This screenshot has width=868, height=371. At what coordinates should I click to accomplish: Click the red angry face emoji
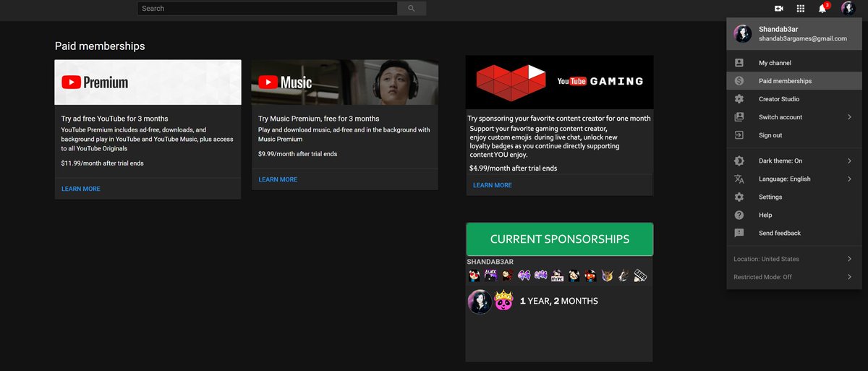point(591,276)
